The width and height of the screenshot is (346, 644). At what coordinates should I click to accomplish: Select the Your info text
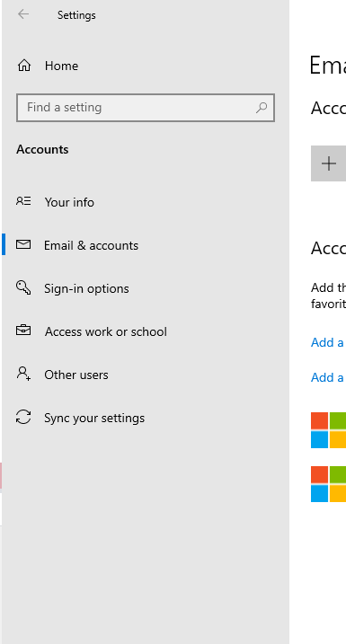pyautogui.click(x=69, y=202)
